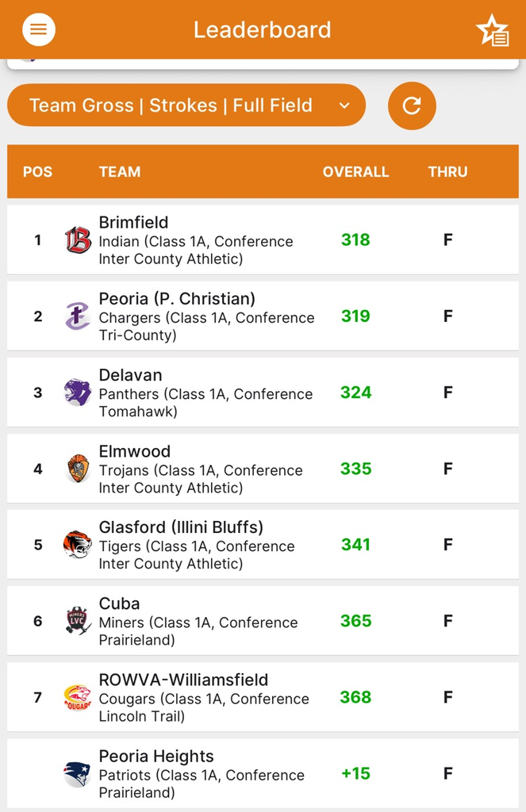This screenshot has height=812, width=526.
Task: Open the Peoria (P. Christian) team name
Action: [177, 299]
